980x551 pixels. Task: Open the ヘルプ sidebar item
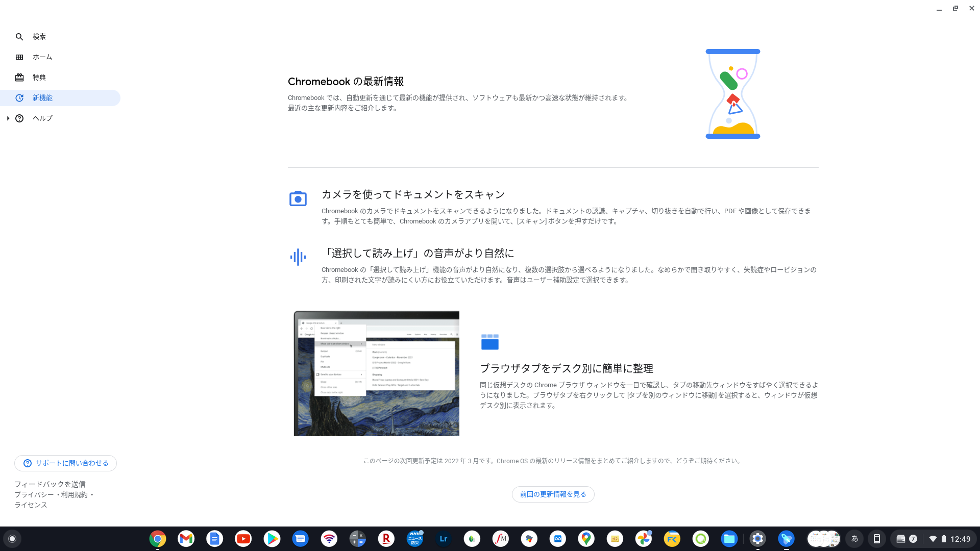[x=60, y=118]
